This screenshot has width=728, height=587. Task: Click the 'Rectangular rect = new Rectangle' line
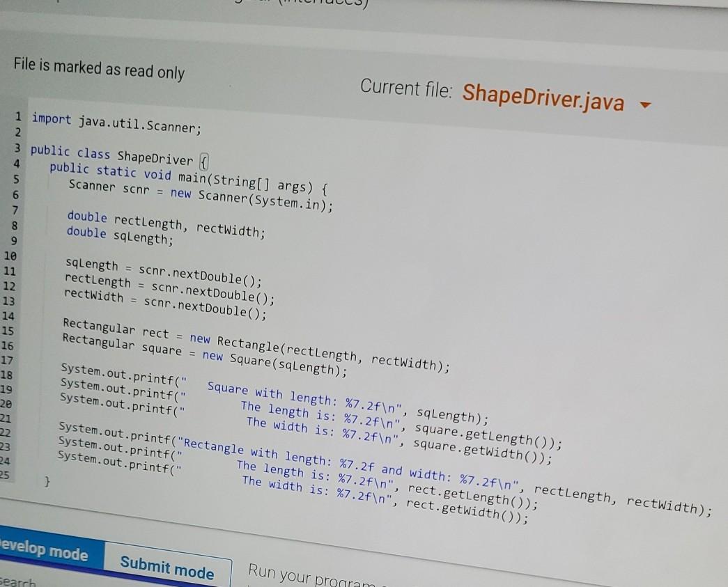pos(256,345)
